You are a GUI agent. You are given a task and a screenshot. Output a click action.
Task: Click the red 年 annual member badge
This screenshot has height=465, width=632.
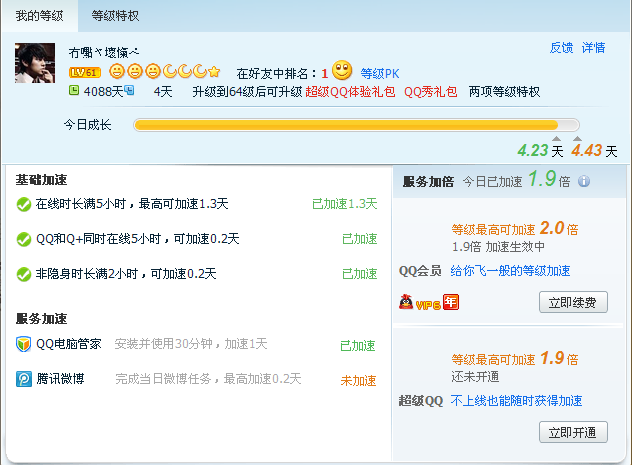pyautogui.click(x=451, y=302)
